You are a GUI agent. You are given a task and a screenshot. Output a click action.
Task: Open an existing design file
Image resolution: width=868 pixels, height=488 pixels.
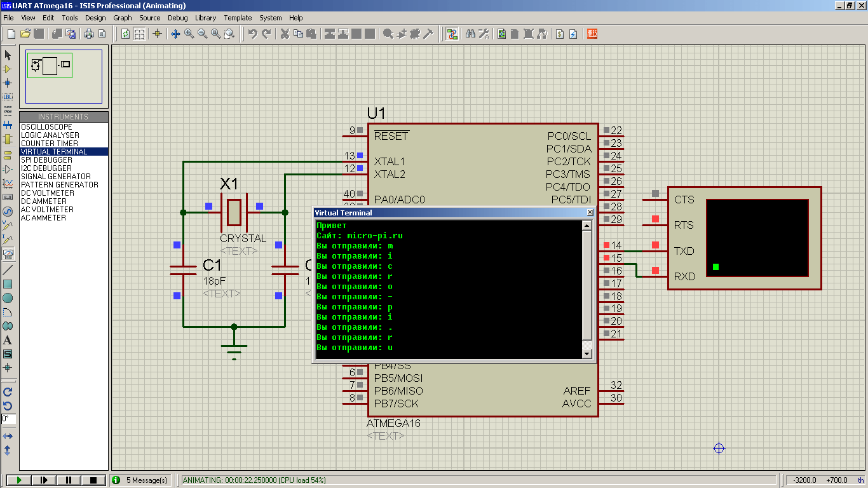pyautogui.click(x=25, y=34)
